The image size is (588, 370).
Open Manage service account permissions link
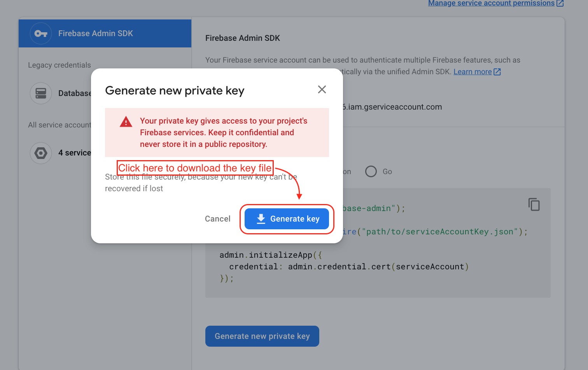491,3
